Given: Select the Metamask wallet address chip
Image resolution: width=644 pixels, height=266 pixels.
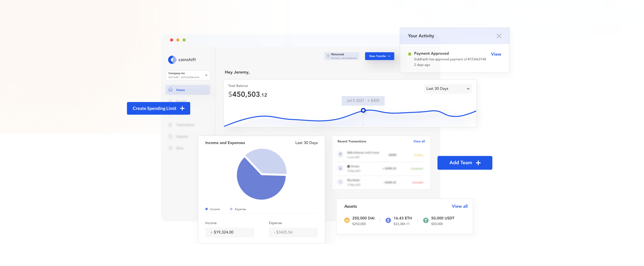Looking at the screenshot, I should click(341, 56).
